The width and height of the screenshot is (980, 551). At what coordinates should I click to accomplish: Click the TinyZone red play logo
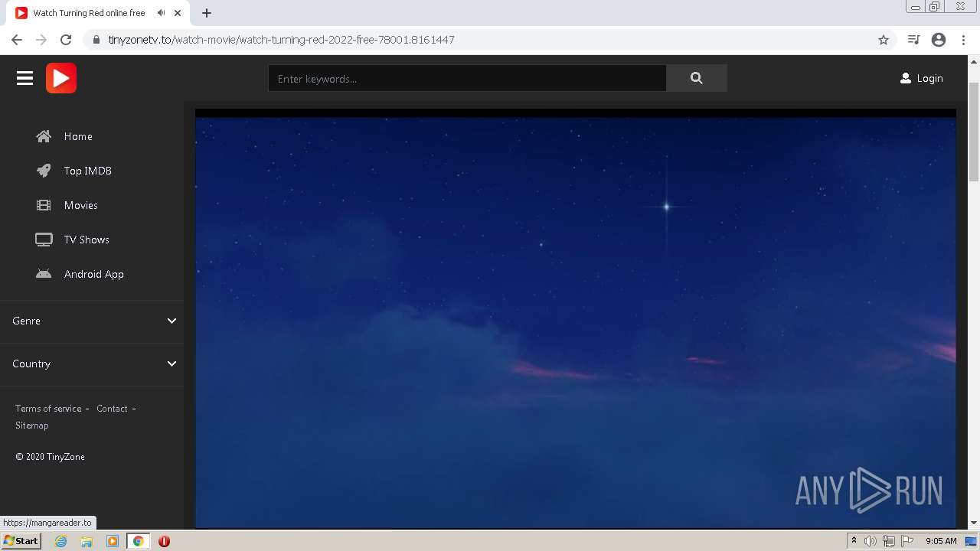pos(61,78)
